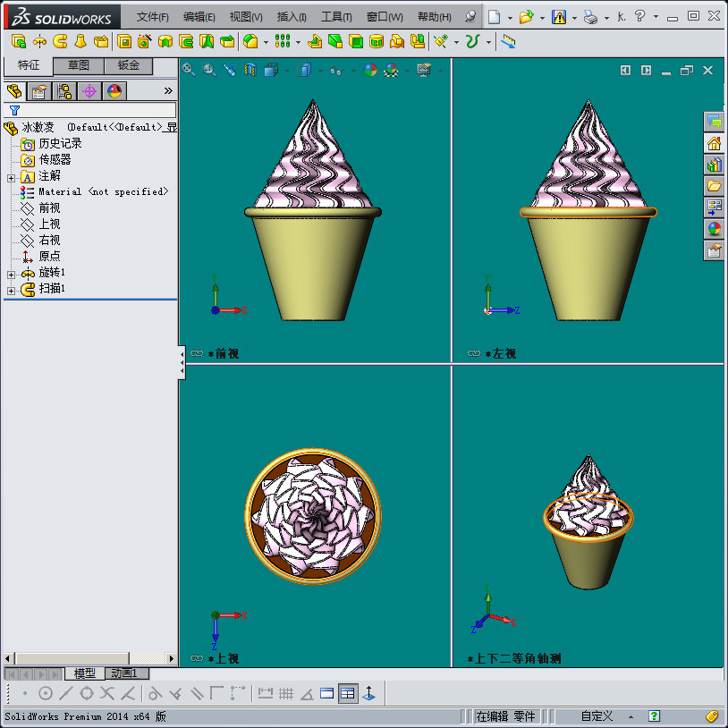
Task: Select the Fillet feature tool
Action: [250, 42]
